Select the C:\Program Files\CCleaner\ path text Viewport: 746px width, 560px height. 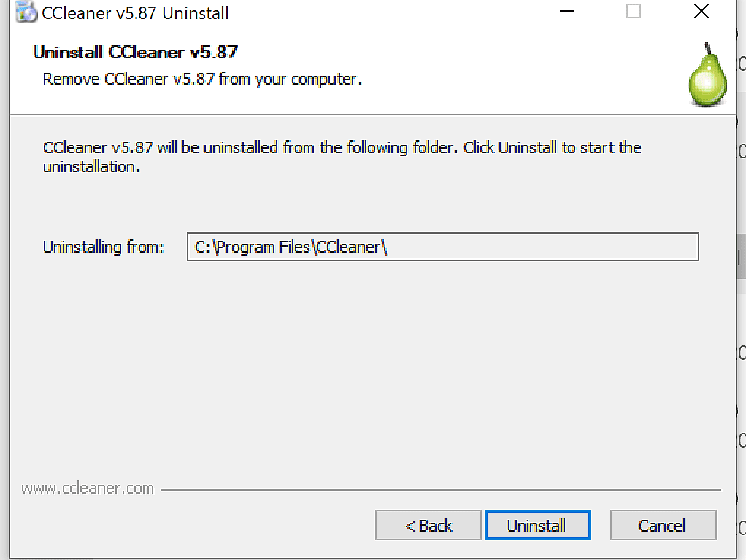[x=291, y=247]
